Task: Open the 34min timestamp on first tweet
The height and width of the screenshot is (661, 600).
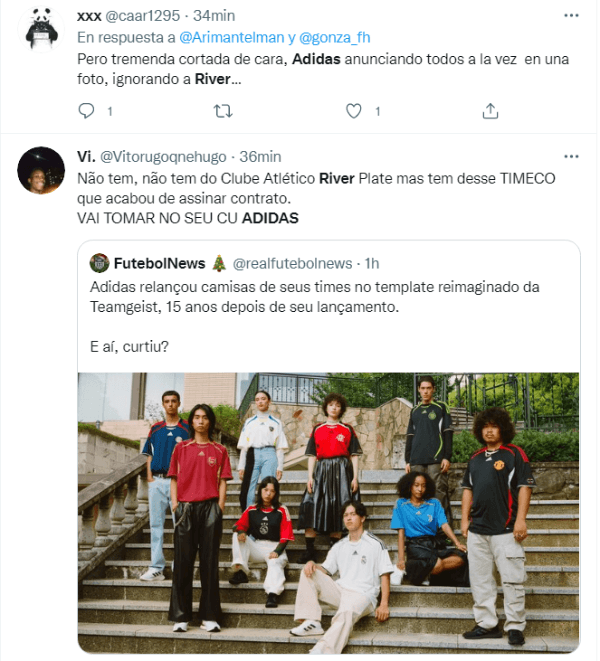Action: [214, 16]
